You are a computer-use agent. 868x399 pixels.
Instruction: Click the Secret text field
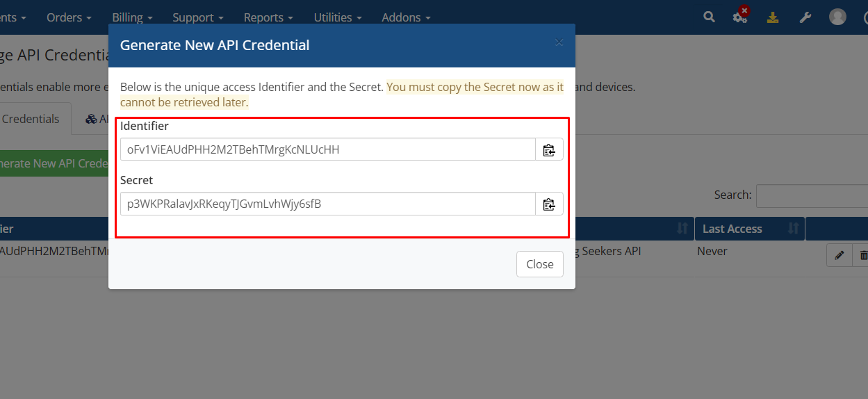pyautogui.click(x=327, y=204)
